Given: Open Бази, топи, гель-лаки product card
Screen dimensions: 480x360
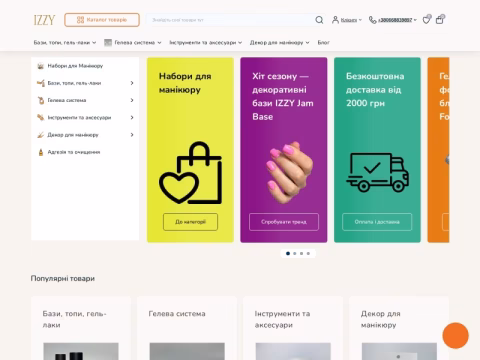Looking at the screenshot, I should 81,328.
